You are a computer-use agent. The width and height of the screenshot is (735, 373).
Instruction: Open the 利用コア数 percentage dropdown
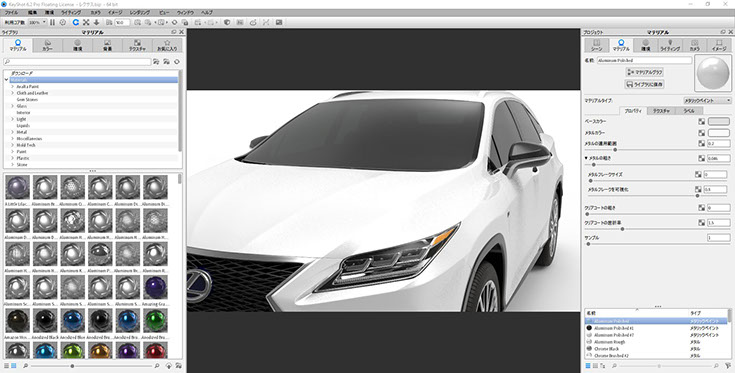point(37,22)
